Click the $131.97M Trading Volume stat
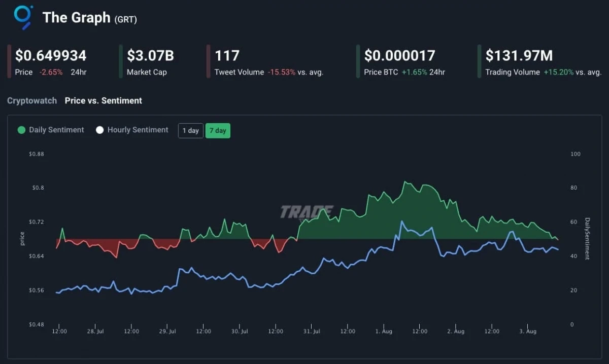This screenshot has height=364, width=609. coord(519,55)
